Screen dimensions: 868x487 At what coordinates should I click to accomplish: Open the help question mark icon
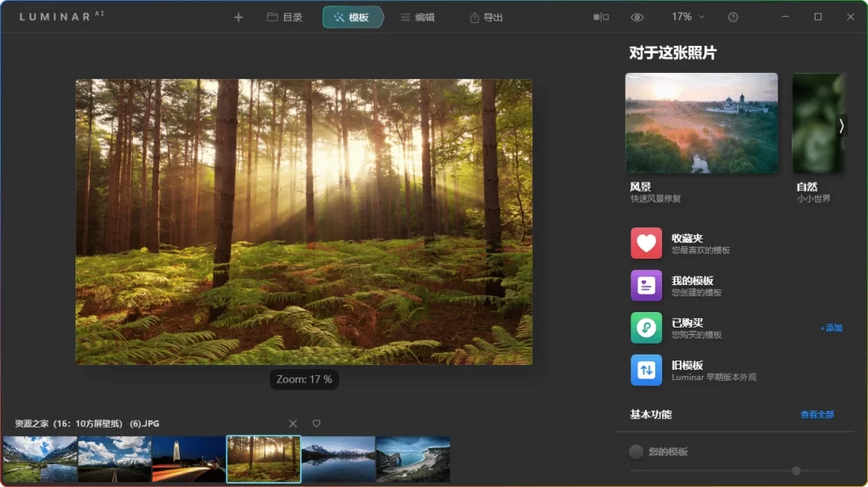point(733,17)
